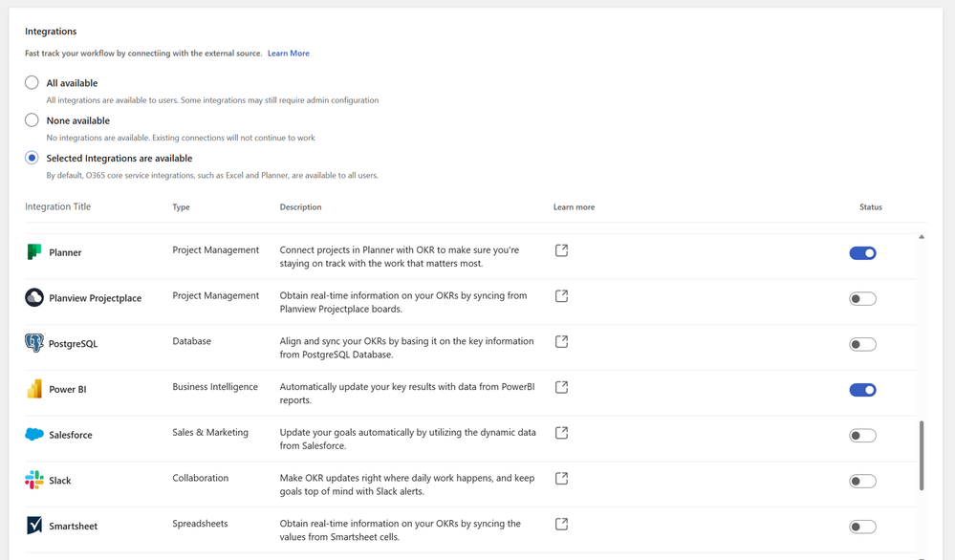This screenshot has width=955, height=560.
Task: Click the Smartsheet logo icon
Action: click(34, 526)
